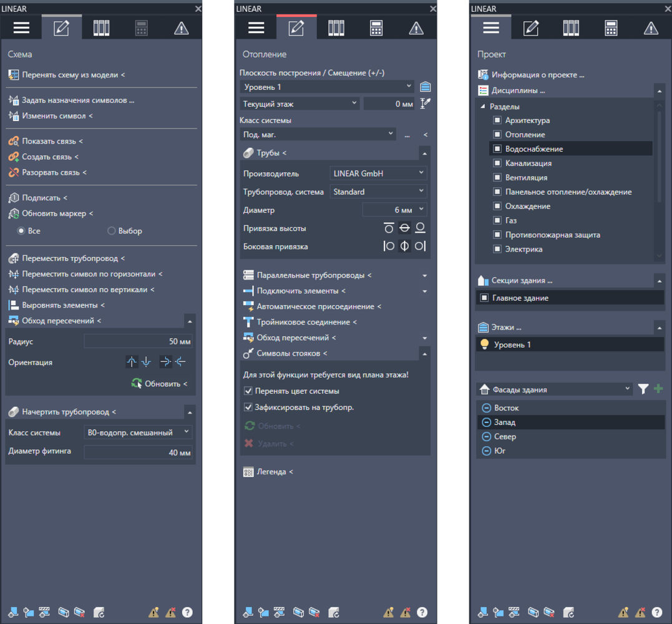
Task: Click help question icon in right panel
Action: (656, 612)
